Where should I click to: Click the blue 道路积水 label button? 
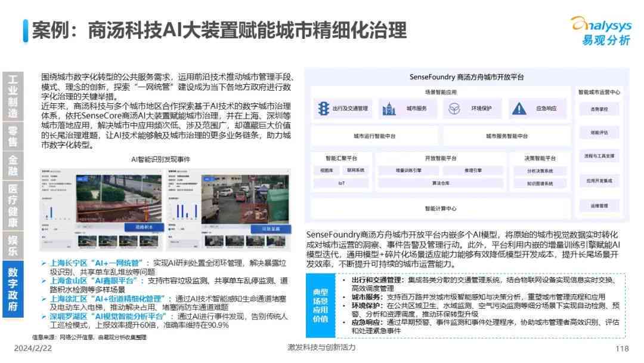click(144, 227)
